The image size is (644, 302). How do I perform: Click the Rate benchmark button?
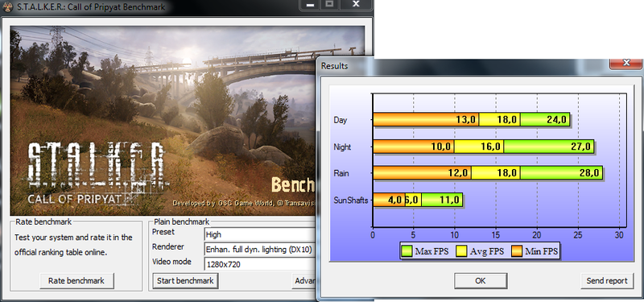point(76,281)
